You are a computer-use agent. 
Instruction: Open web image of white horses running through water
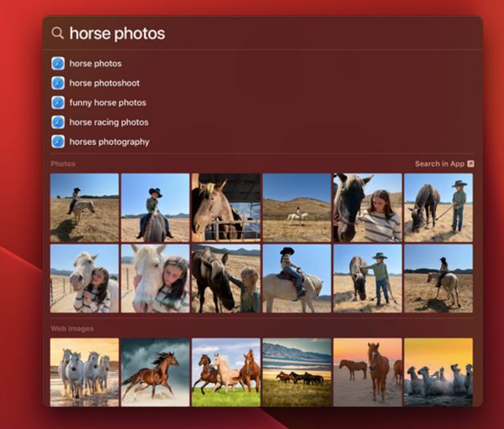(85, 372)
